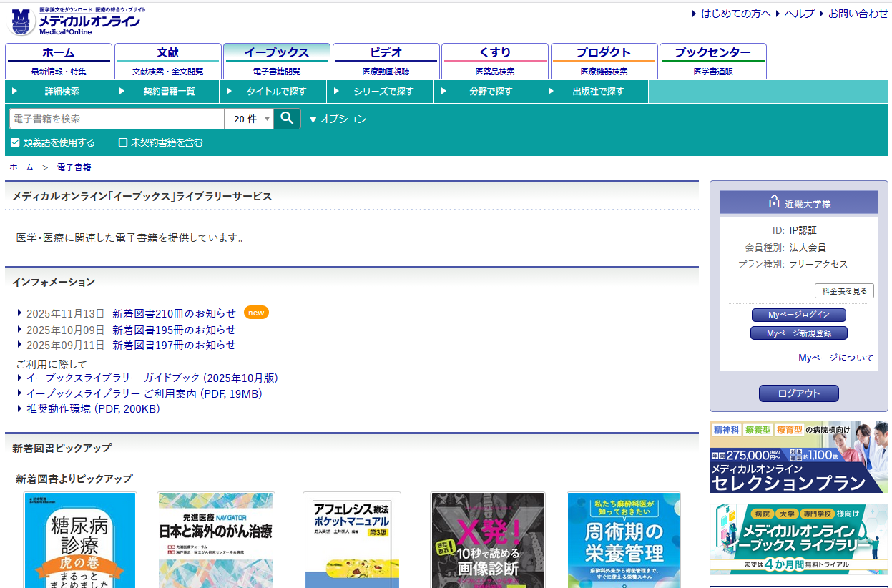The width and height of the screenshot is (892, 588).
Task: Enable the 未契約書籍を含む checkbox
Action: 123,142
